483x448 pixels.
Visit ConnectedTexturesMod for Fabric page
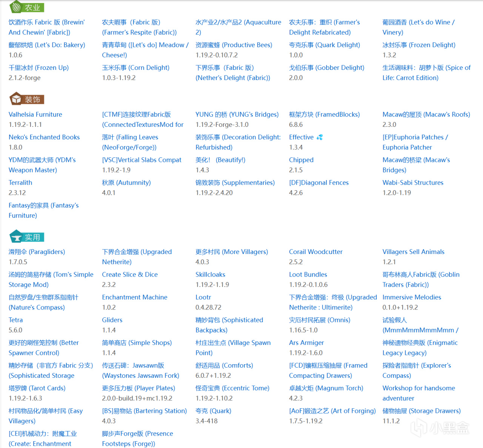(143, 119)
